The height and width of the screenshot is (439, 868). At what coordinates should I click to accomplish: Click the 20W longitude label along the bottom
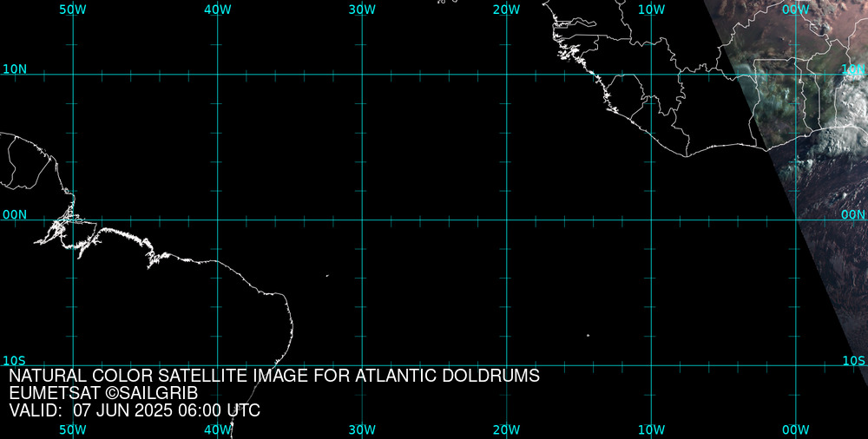[x=507, y=429]
